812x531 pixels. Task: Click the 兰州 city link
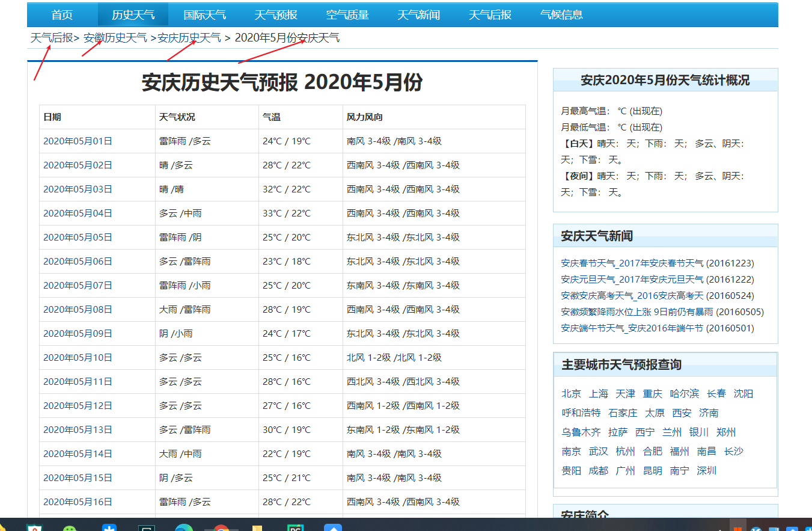coord(672,432)
